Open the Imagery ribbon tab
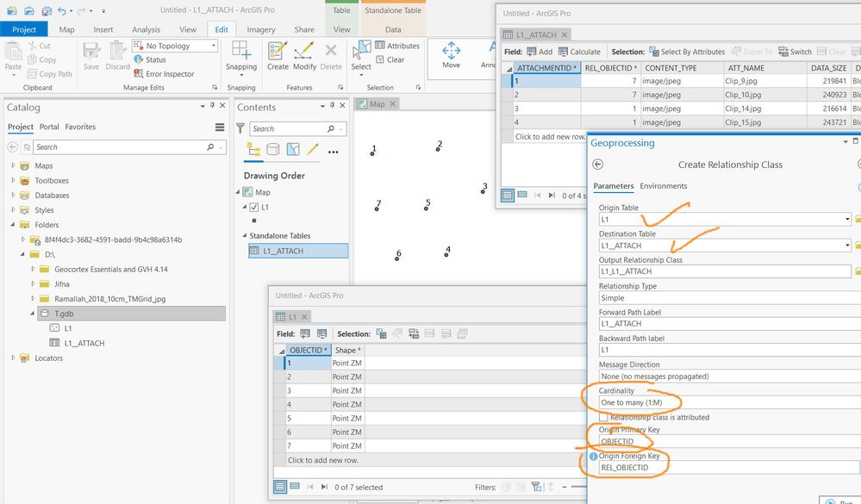The height and width of the screenshot is (504, 861). (261, 29)
